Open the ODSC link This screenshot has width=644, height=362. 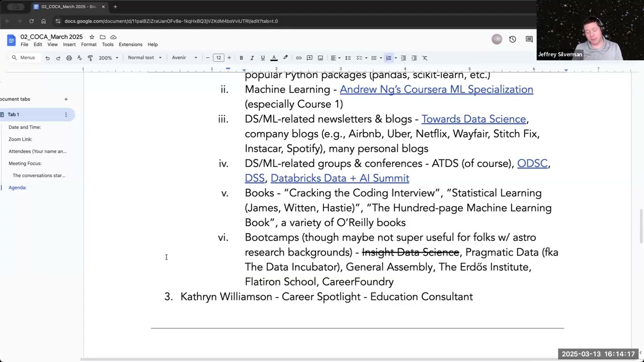click(532, 163)
